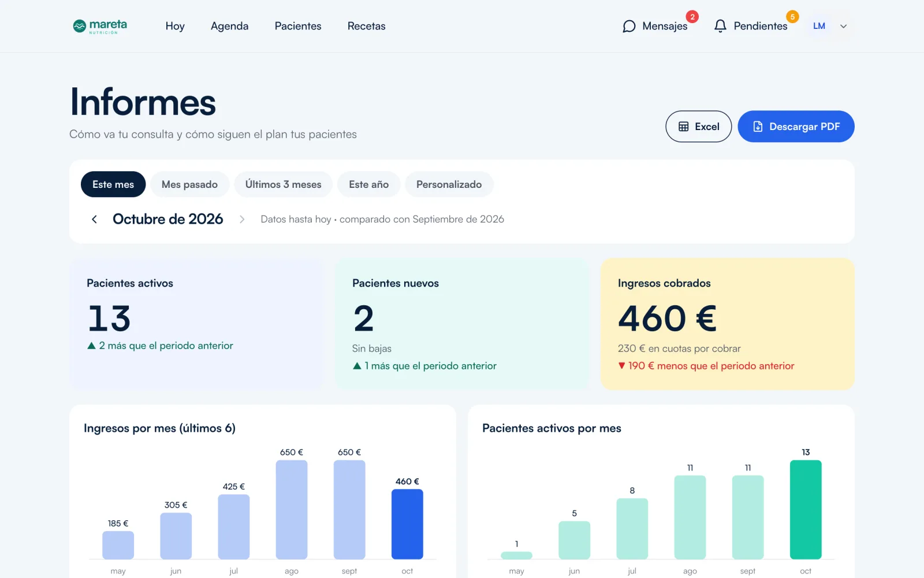Expand the account dropdown chevron
The height and width of the screenshot is (578, 924).
click(x=843, y=26)
